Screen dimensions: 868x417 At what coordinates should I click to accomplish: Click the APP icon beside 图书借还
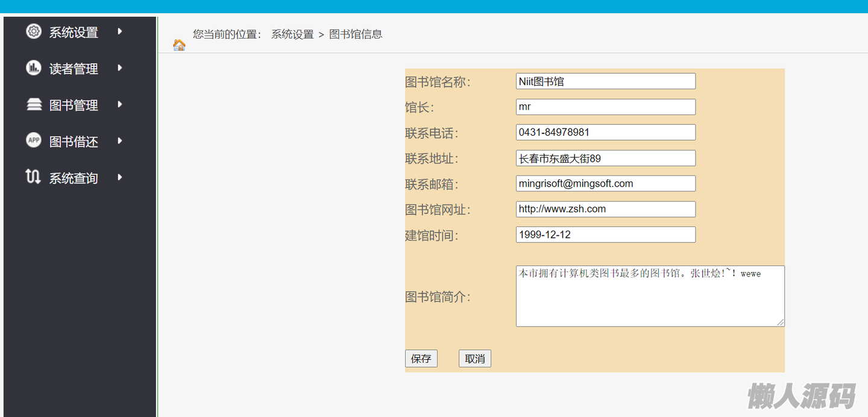coord(34,141)
